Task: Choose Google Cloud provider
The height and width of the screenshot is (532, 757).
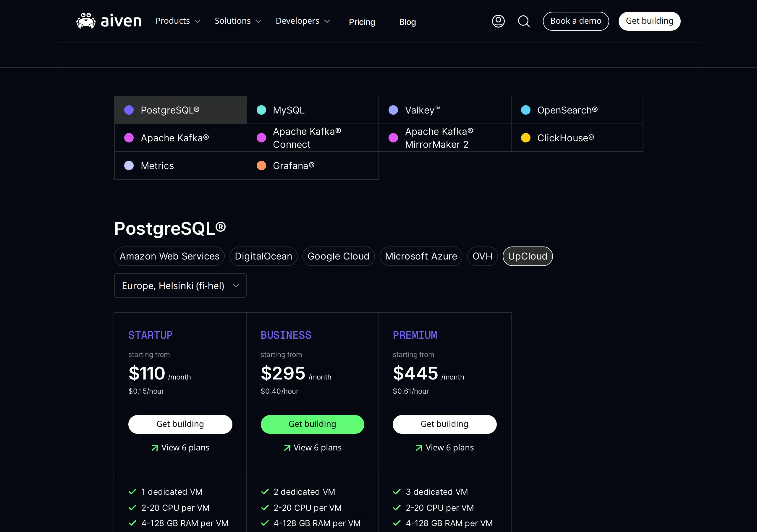Action: (x=338, y=256)
